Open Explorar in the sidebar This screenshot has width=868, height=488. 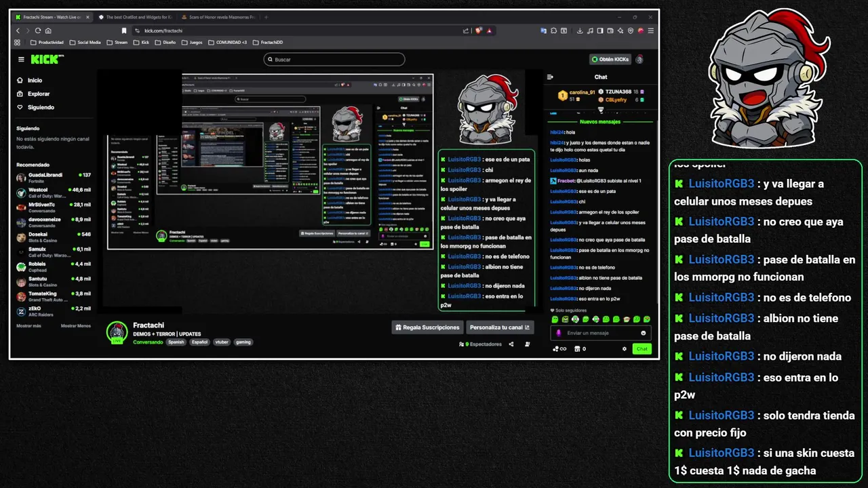tap(34, 94)
